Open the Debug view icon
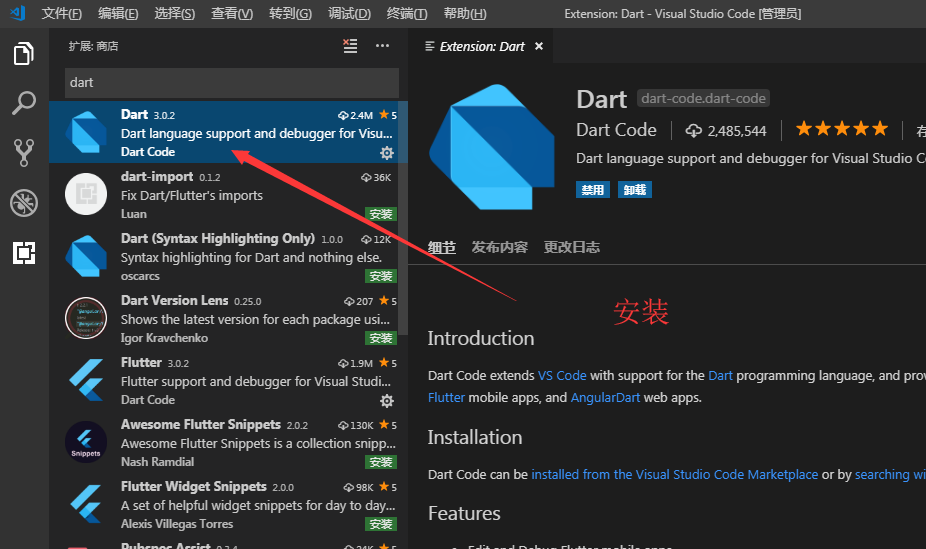Screen dimensions: 926x549 [24, 203]
